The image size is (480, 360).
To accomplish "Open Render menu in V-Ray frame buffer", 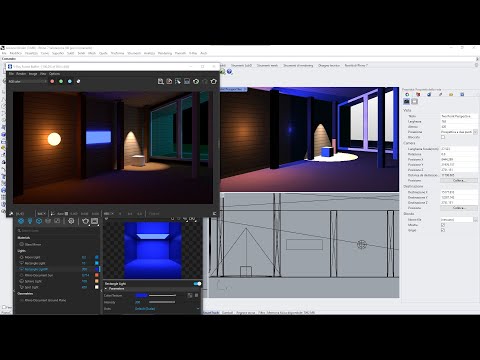I will click(x=21, y=74).
